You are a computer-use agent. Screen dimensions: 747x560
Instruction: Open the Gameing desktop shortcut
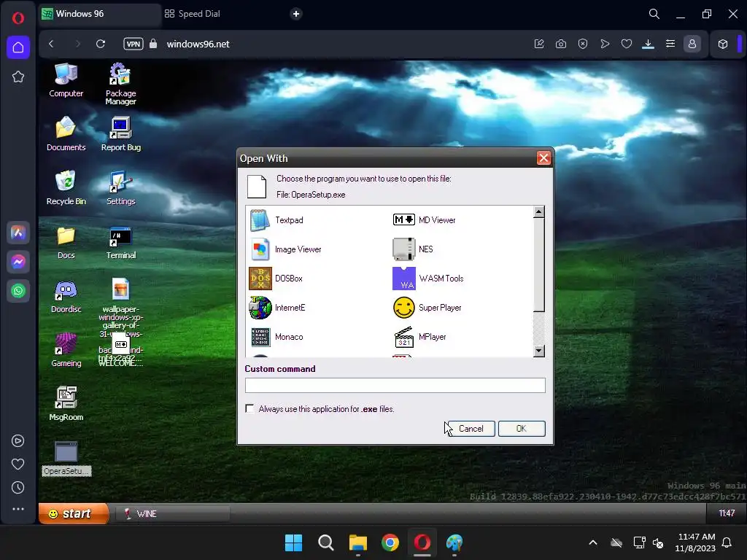click(66, 349)
